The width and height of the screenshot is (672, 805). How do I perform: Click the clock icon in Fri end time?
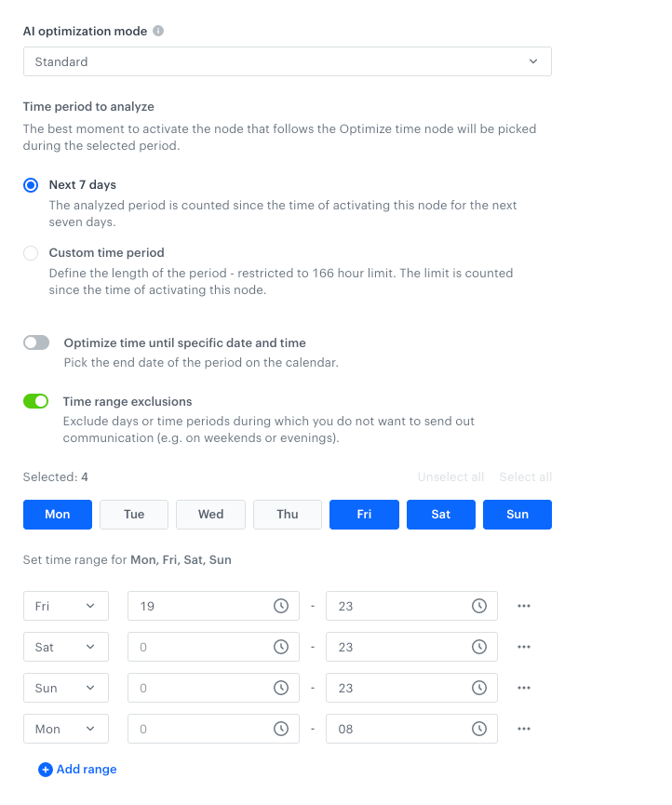pyautogui.click(x=478, y=606)
